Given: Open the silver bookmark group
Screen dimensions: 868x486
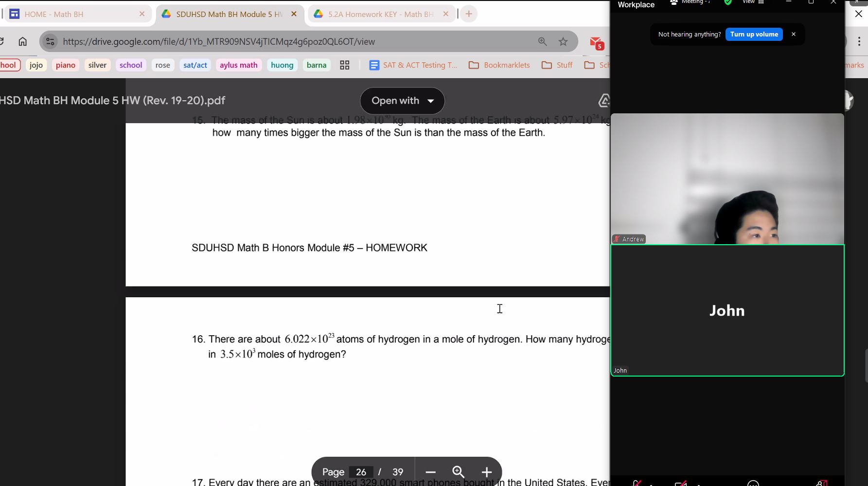Looking at the screenshot, I should point(97,65).
